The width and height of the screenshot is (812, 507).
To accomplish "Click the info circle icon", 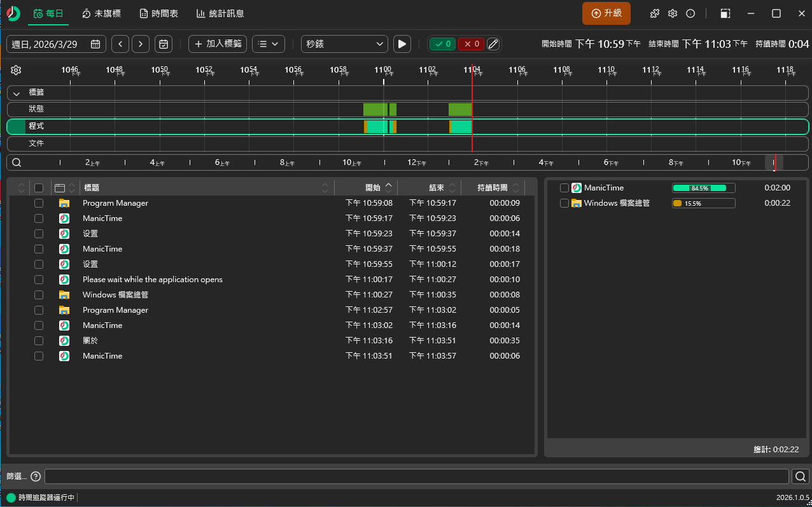I will pos(690,13).
